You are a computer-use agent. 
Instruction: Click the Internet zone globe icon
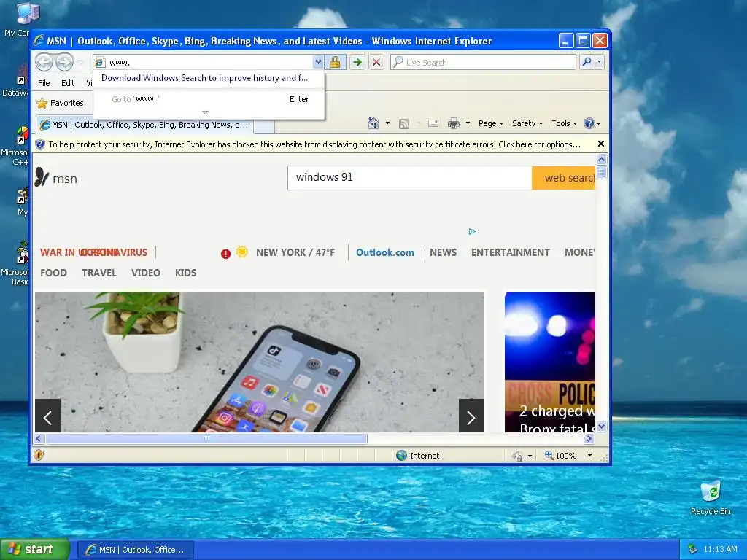pos(402,456)
